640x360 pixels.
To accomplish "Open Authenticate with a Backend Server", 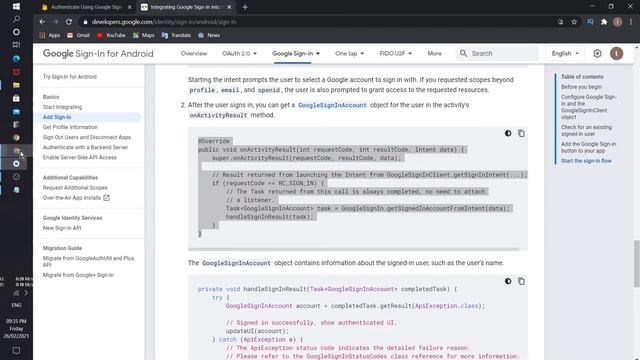I will pyautogui.click(x=85, y=147).
